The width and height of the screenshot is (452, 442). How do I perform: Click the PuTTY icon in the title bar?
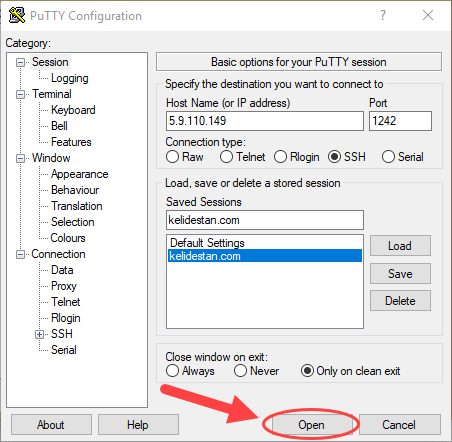click(x=17, y=15)
